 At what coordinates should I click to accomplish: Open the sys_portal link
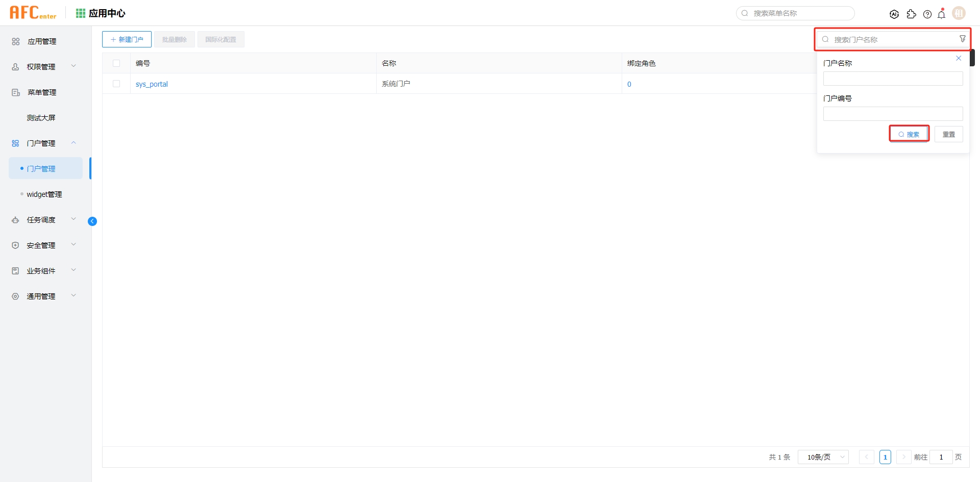[151, 84]
